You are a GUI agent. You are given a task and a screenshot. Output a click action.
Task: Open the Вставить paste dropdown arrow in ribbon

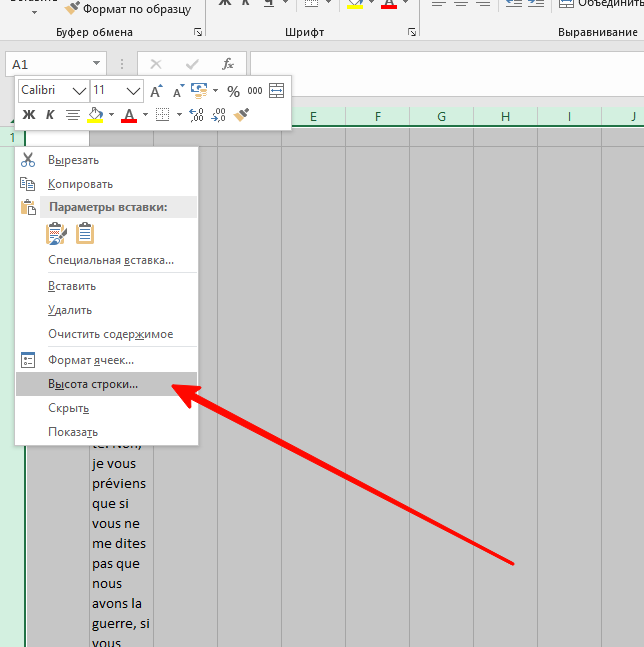click(35, 12)
